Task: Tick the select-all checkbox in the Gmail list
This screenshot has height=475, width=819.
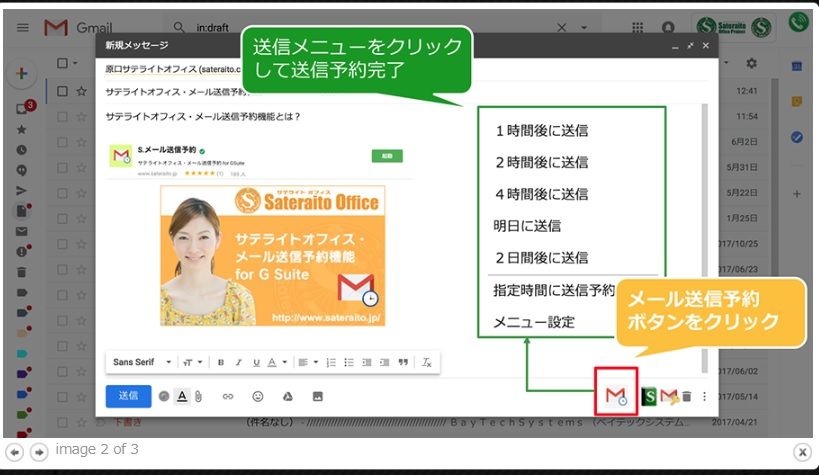Action: (x=62, y=63)
